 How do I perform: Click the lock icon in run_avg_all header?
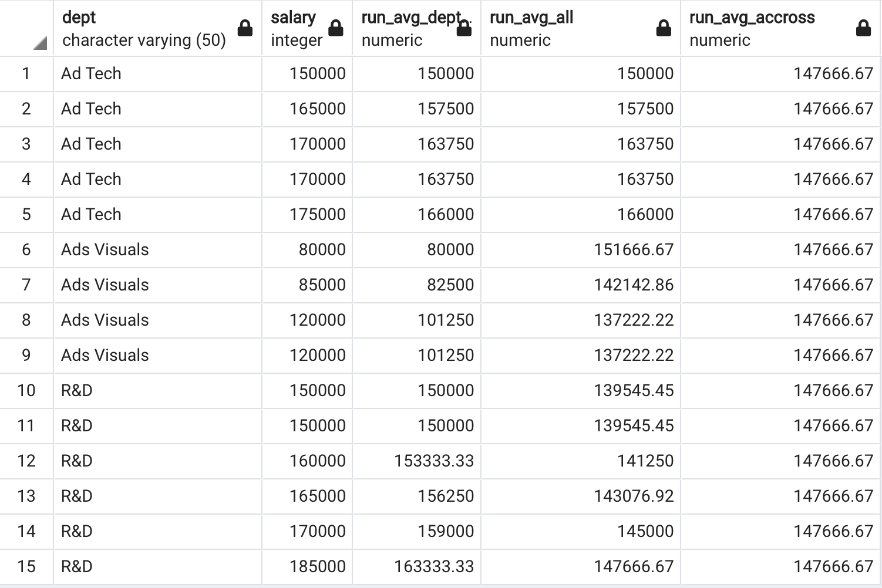click(664, 28)
